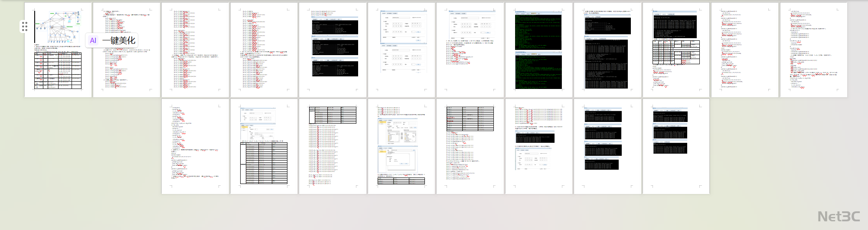Select the last page in top row

pyautogui.click(x=813, y=50)
